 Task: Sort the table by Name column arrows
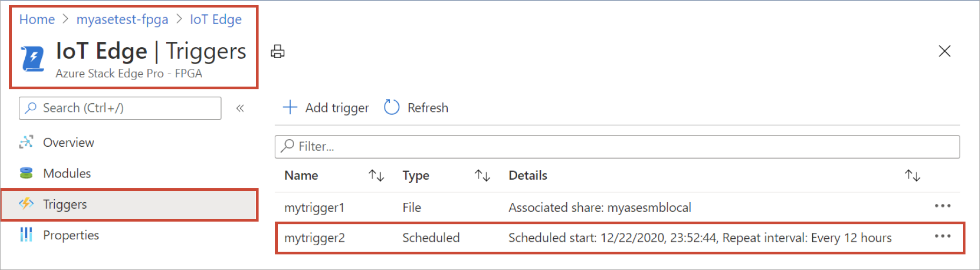click(376, 175)
